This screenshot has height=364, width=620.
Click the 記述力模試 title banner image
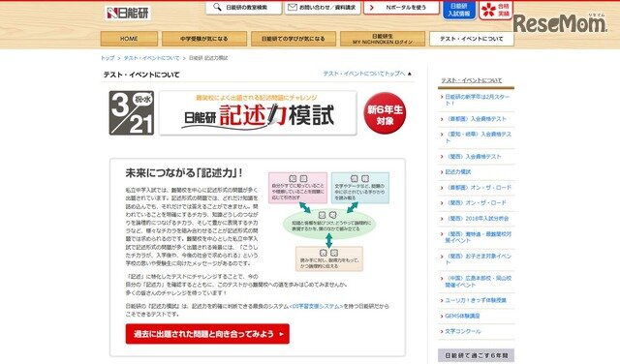point(259,113)
